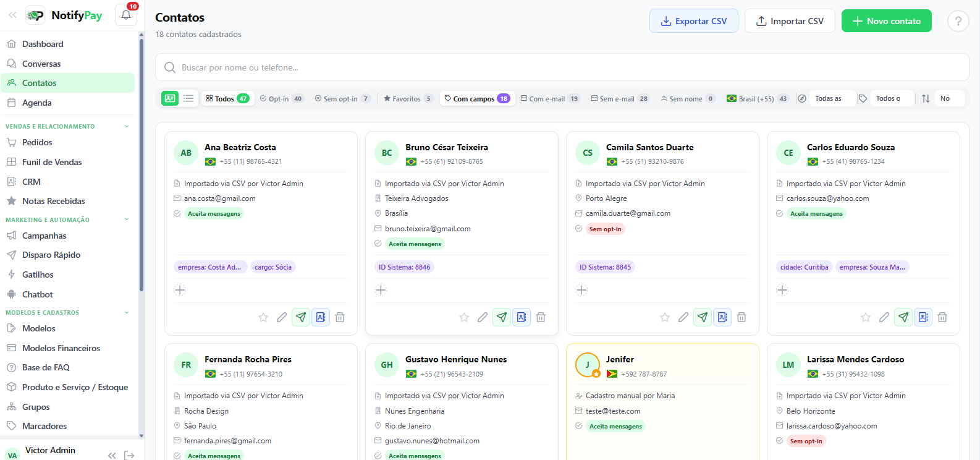Open contact card details for Carlos Eduardo Souza
980x460 pixels.
tap(923, 317)
